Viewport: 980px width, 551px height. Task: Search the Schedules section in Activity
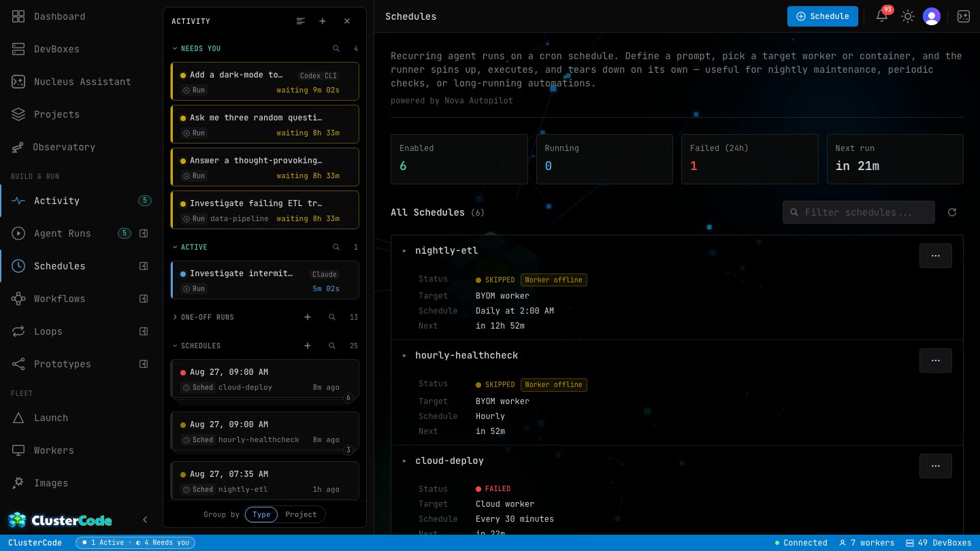pyautogui.click(x=332, y=346)
